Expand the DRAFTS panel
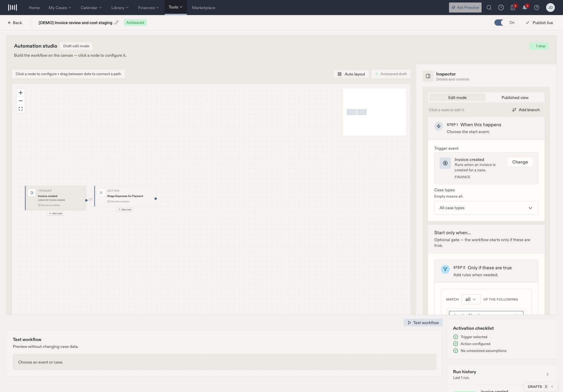The image size is (563, 392). tap(540, 387)
